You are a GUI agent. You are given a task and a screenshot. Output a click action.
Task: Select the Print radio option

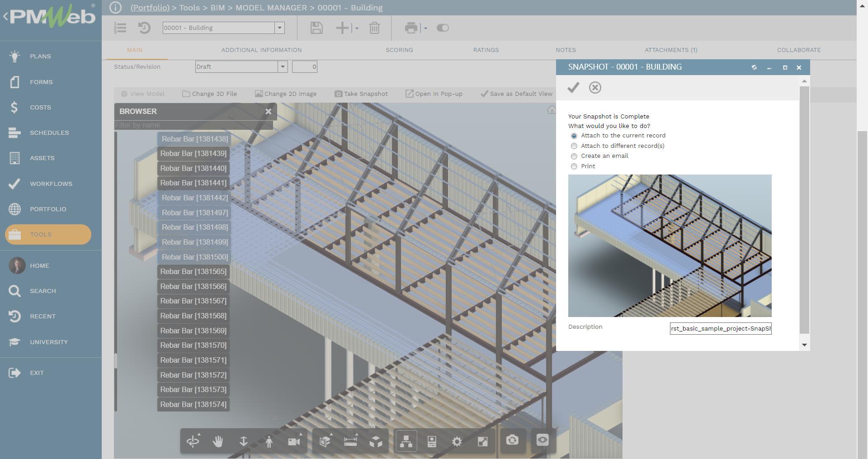(574, 166)
